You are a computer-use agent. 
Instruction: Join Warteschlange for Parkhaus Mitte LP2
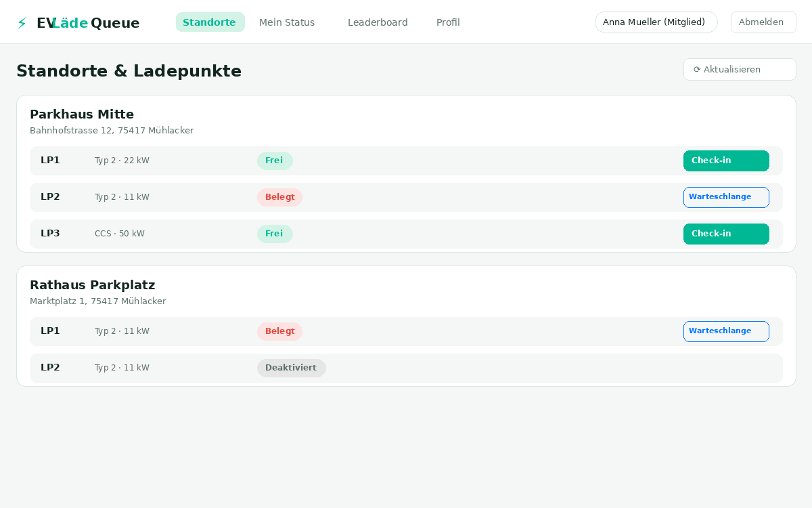[x=726, y=197]
